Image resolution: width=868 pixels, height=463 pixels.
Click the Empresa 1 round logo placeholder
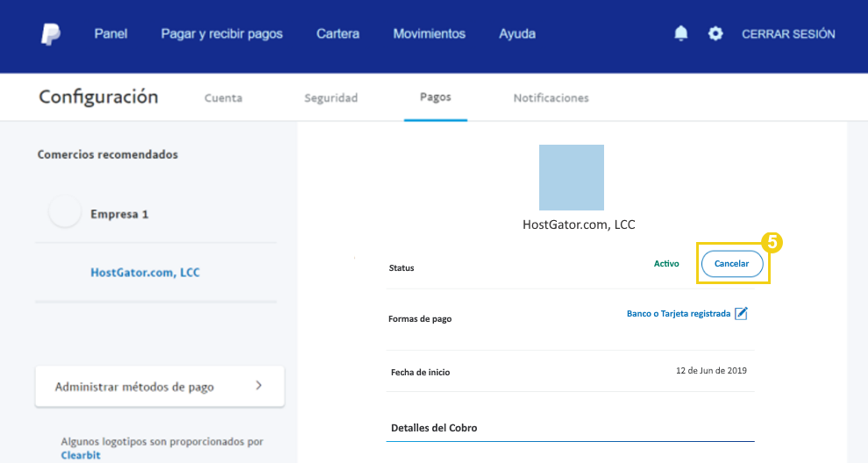[x=65, y=211]
